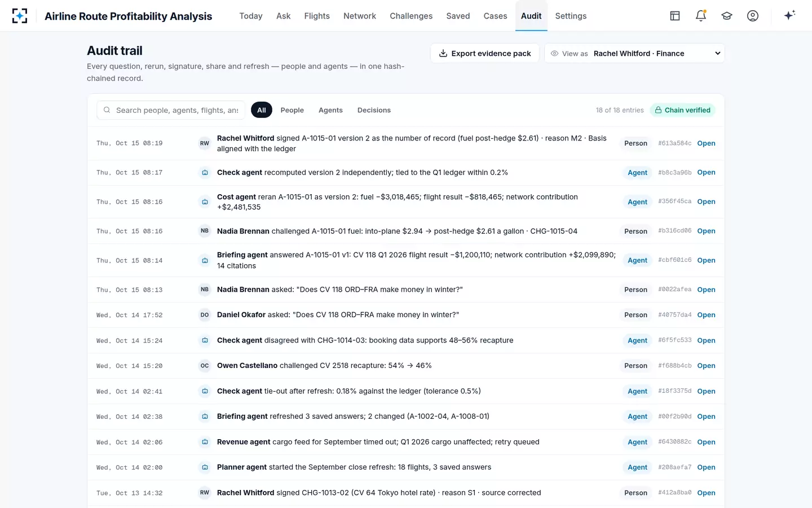This screenshot has width=812, height=508.
Task: Click the lock icon in Chain verified
Action: click(x=658, y=110)
